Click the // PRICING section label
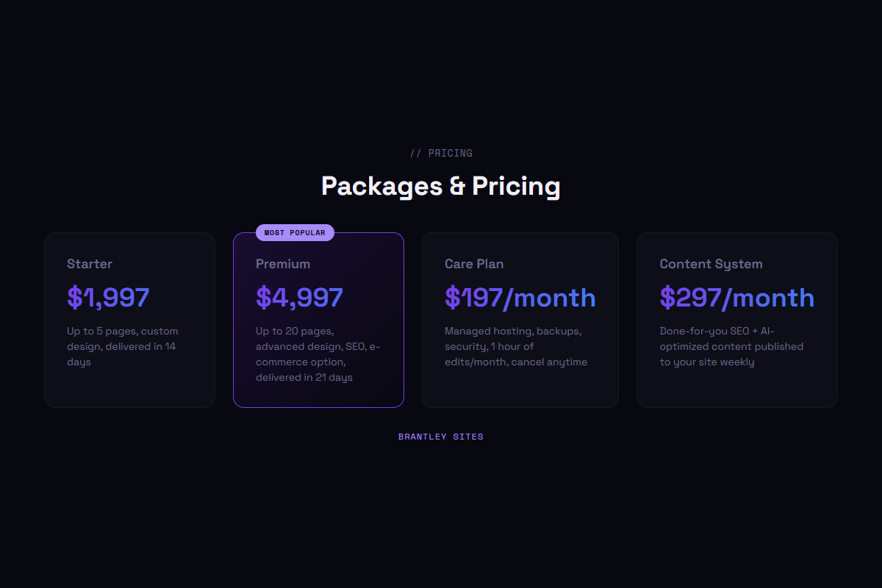The width and height of the screenshot is (882, 588). 440,153
